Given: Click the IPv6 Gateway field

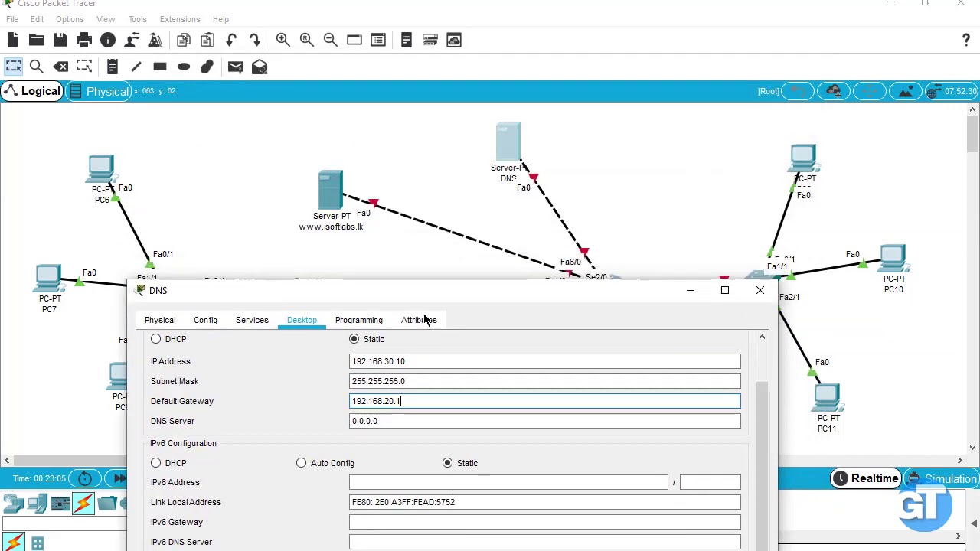Looking at the screenshot, I should tap(544, 522).
